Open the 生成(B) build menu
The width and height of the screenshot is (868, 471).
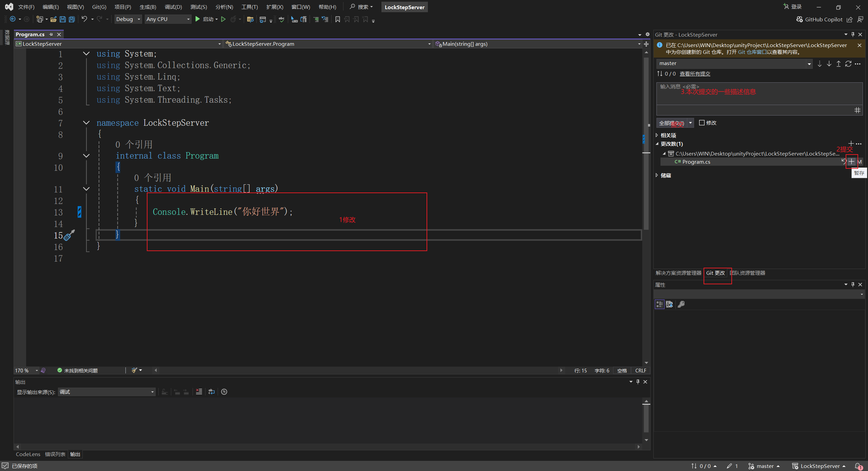148,7
